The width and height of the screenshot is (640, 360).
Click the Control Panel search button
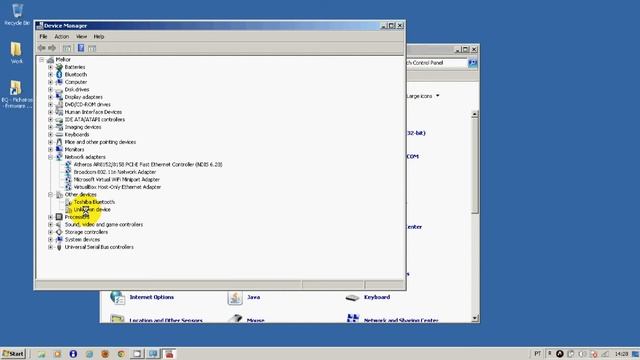[472, 63]
